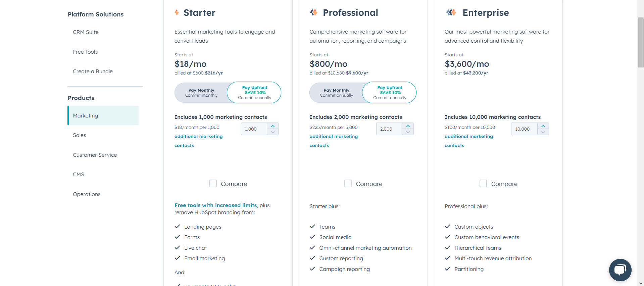Switch Professional to Pay Monthly billing
This screenshot has height=286, width=644.
coord(336,93)
